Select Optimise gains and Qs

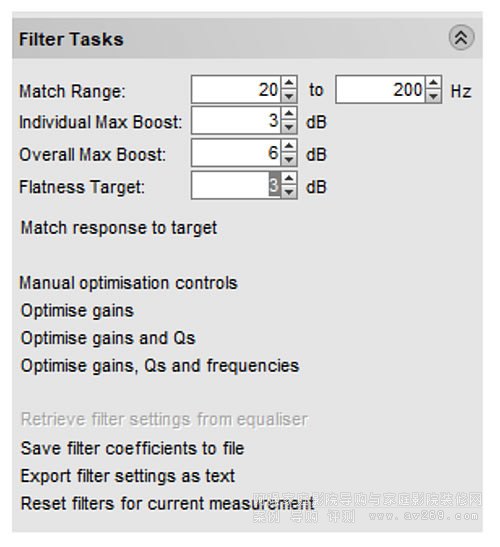click(108, 338)
